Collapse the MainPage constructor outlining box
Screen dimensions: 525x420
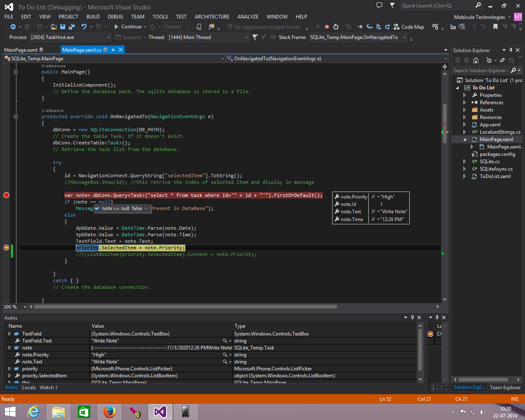16,72
